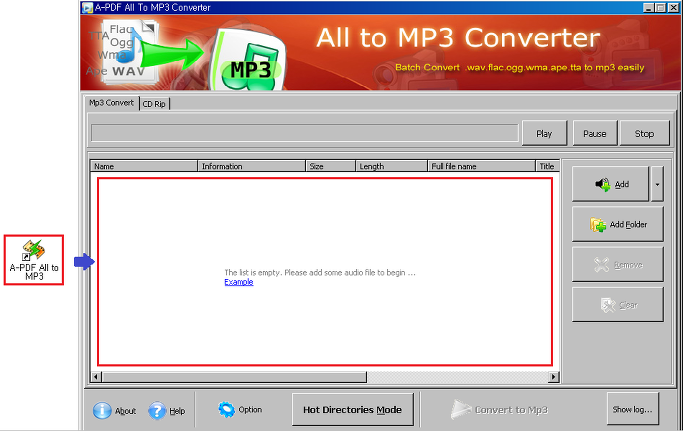Image resolution: width=683 pixels, height=431 pixels.
Task: Switch to the Mp3 Convert tab
Action: pos(112,103)
